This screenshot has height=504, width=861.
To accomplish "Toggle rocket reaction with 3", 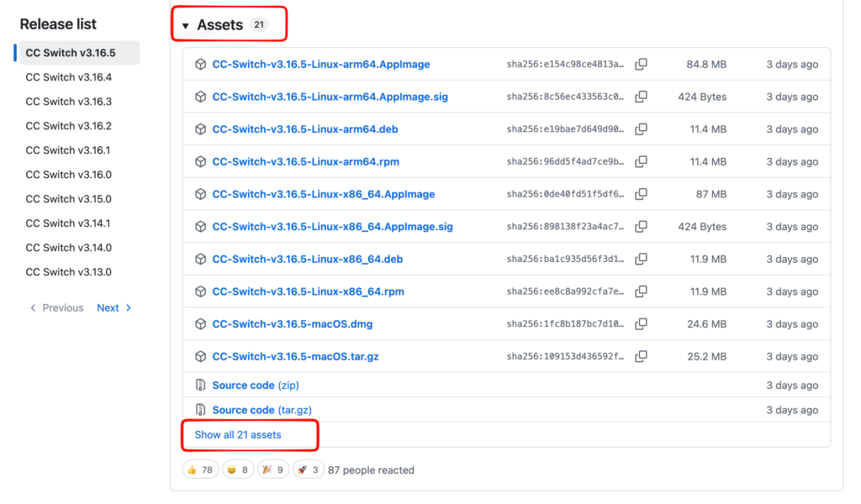I will click(x=309, y=470).
